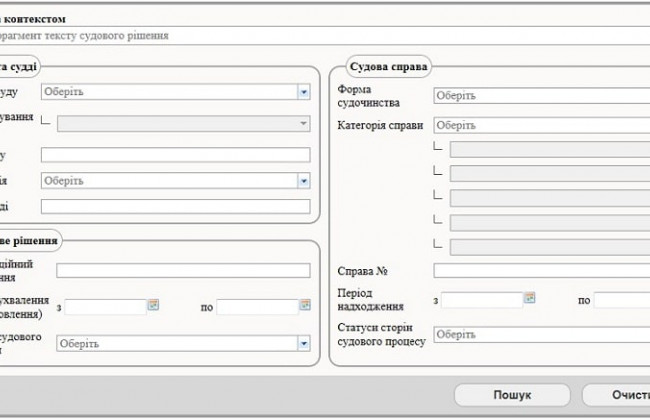Open Статуси сторін судового процесу combo box
Screen dimensions: 650x420
point(540,335)
